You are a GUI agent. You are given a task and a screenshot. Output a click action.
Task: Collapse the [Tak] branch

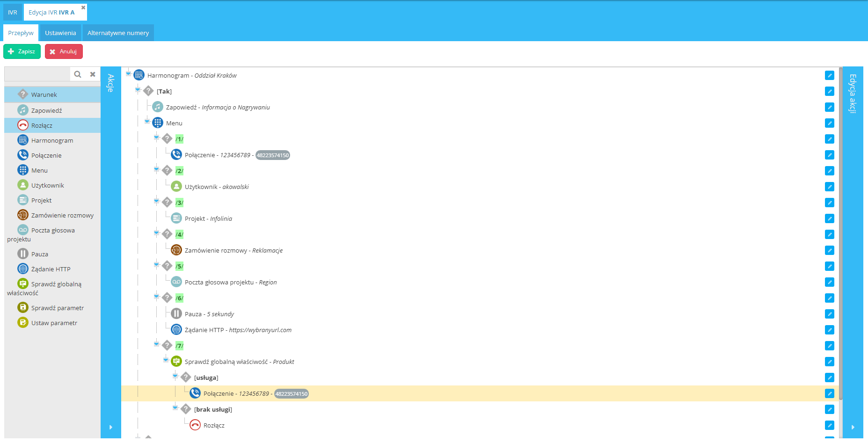(138, 89)
